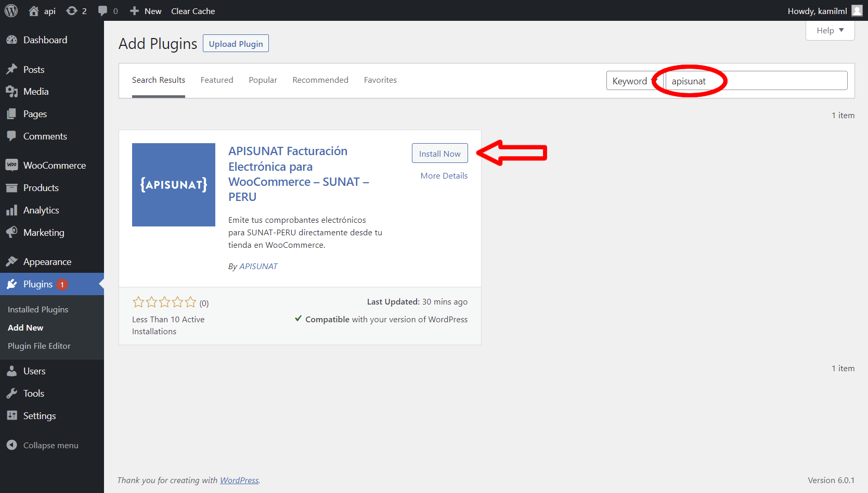The width and height of the screenshot is (868, 493).
Task: Switch to the Popular tab
Action: click(263, 80)
